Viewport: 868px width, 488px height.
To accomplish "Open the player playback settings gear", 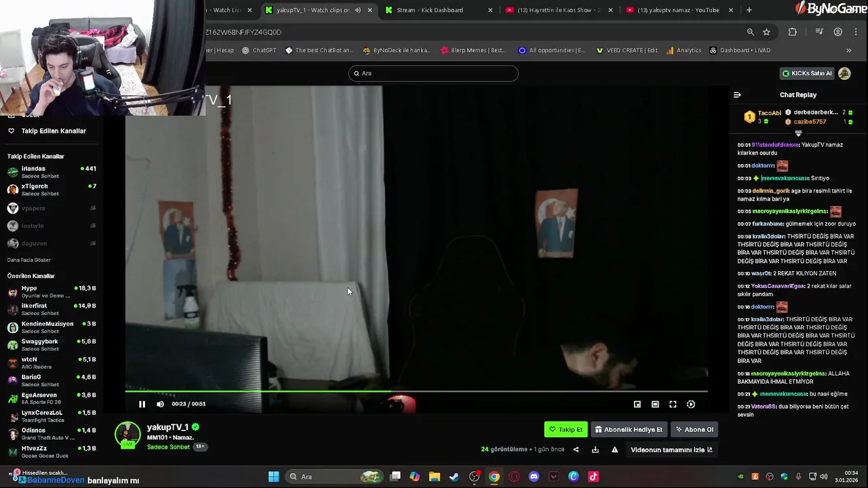I will tap(690, 404).
